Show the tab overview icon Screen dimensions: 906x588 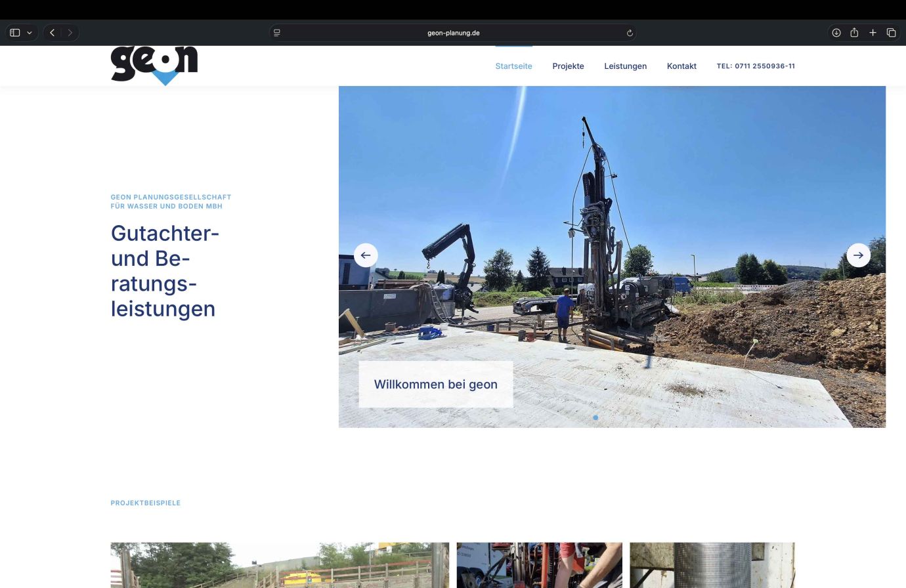(x=891, y=33)
